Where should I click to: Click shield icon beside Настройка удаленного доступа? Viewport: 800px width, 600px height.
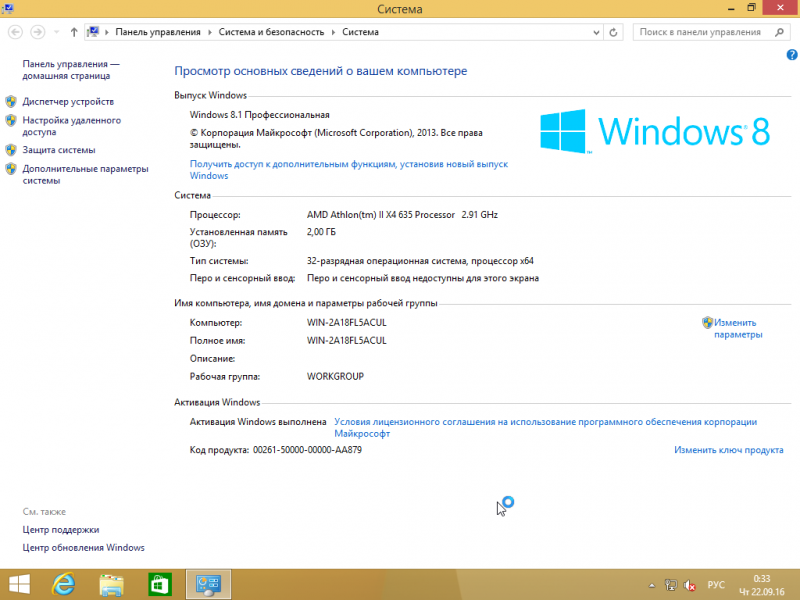click(x=11, y=120)
